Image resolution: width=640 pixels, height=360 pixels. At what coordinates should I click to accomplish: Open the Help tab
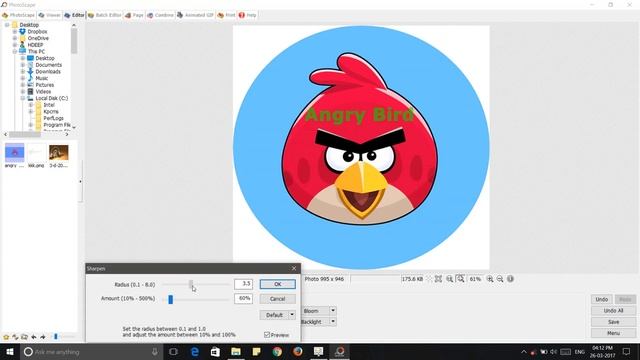(247, 15)
